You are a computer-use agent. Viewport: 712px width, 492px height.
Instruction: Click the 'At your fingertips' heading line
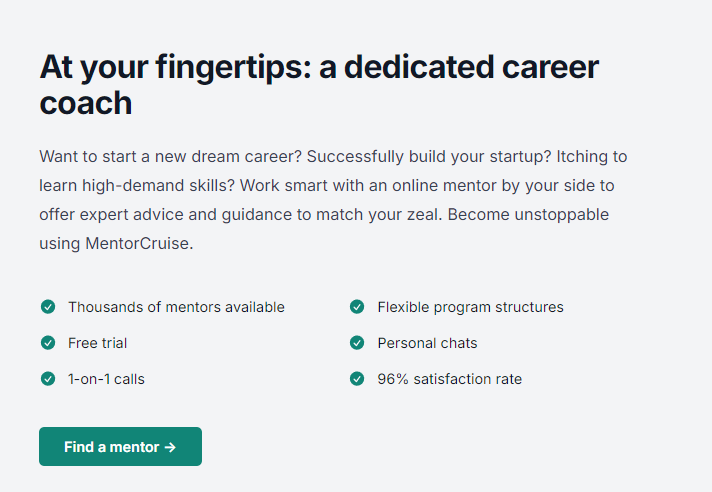point(318,67)
